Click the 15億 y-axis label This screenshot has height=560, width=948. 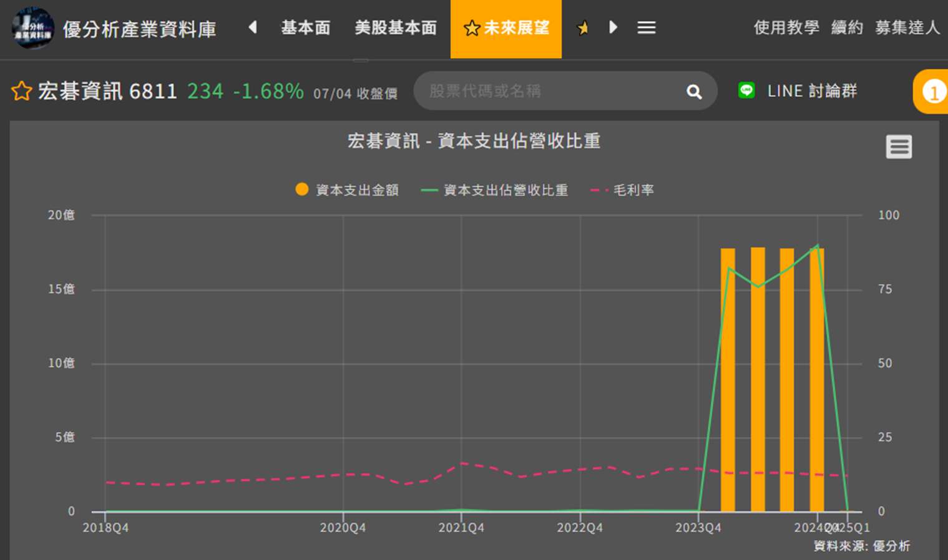pos(61,289)
